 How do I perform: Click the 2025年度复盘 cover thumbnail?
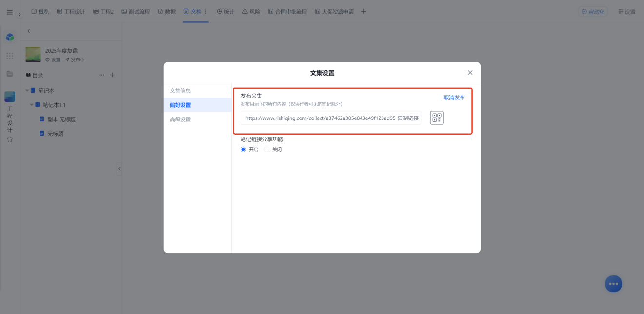click(x=33, y=54)
